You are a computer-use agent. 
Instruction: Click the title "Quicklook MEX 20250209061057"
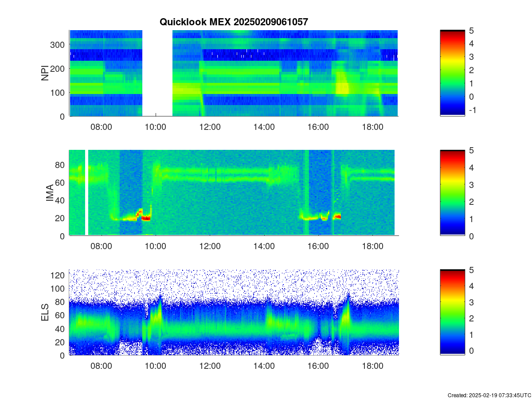234,22
